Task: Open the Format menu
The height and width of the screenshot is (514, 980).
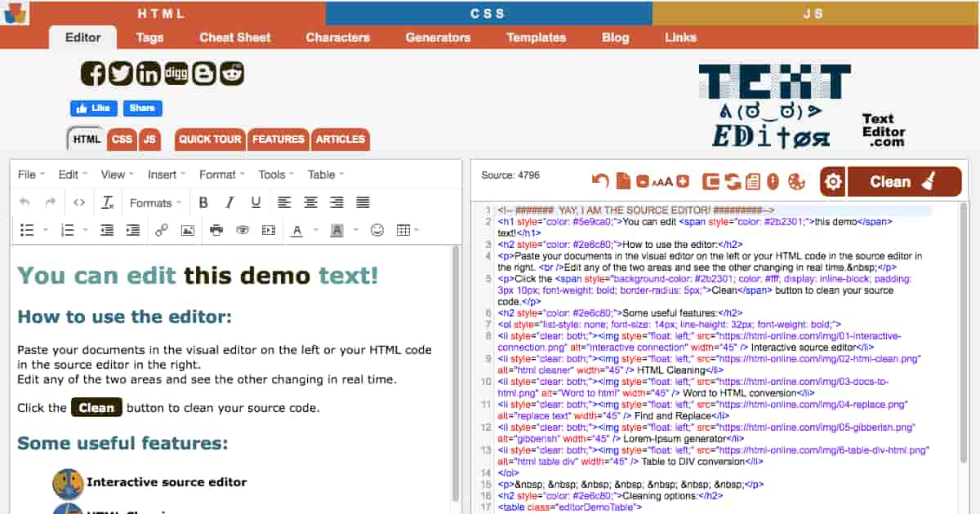Action: (221, 174)
